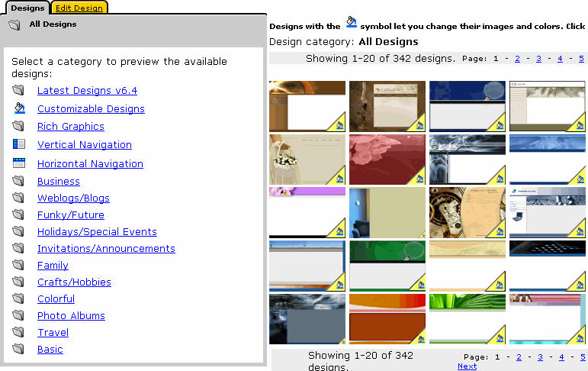Click folder icon beside Photo Albums
This screenshot has height=371, width=588.
tap(18, 315)
